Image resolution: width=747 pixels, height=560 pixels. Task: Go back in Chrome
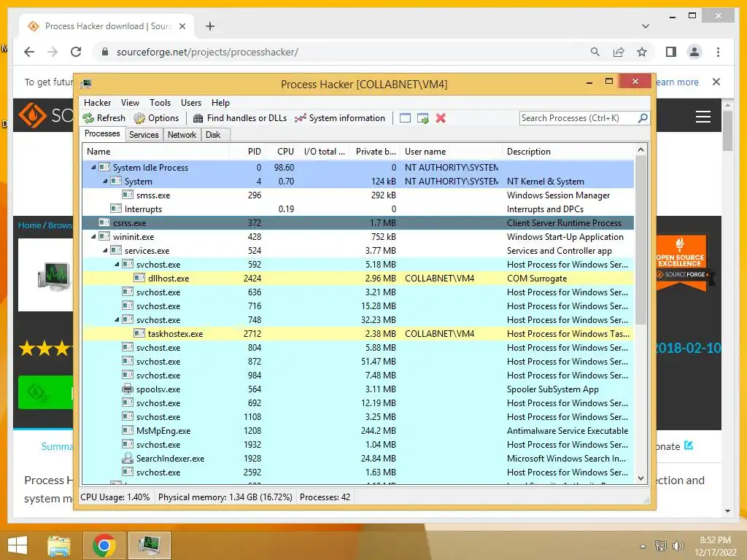point(29,52)
